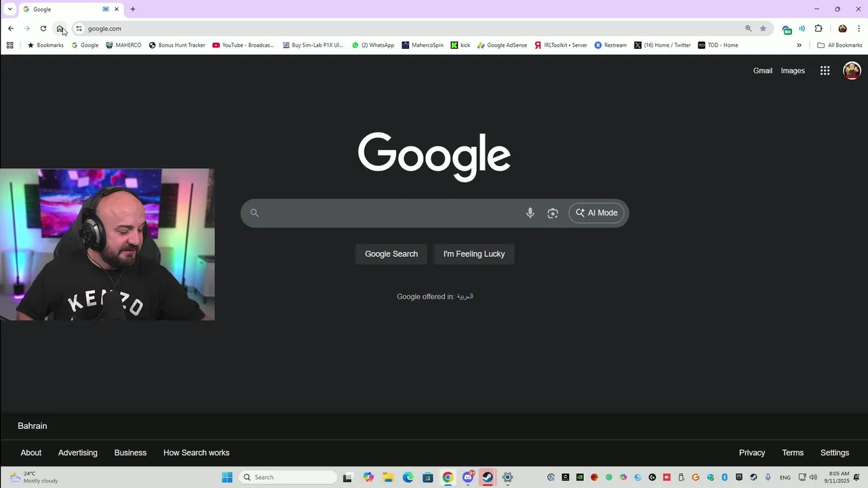Image resolution: width=868 pixels, height=488 pixels.
Task: Open the Home / Twitter bookmark
Action: tap(663, 45)
